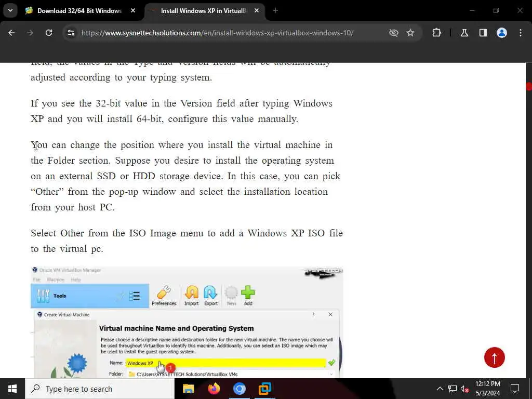View site information icon in address bar
The width and height of the screenshot is (532, 399).
(x=71, y=33)
